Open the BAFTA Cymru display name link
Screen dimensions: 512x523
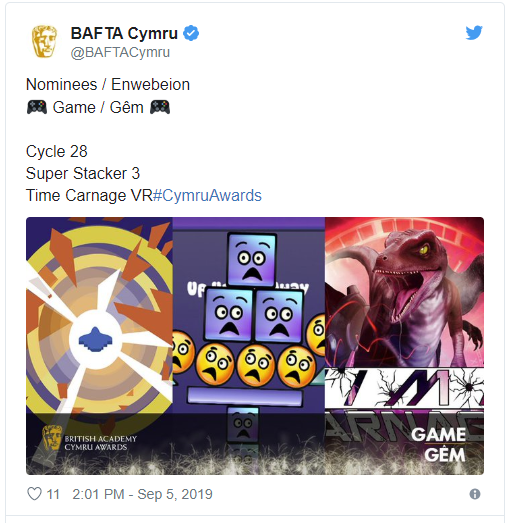click(x=124, y=33)
